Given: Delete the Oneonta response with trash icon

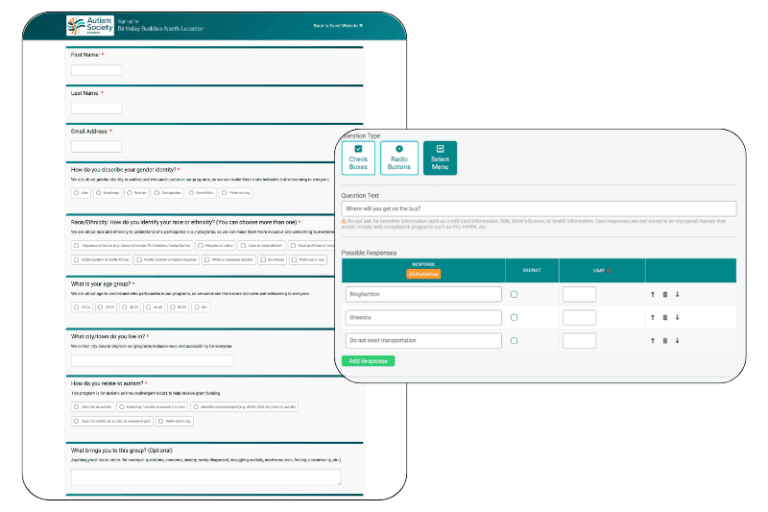Looking at the screenshot, I should coord(664,317).
